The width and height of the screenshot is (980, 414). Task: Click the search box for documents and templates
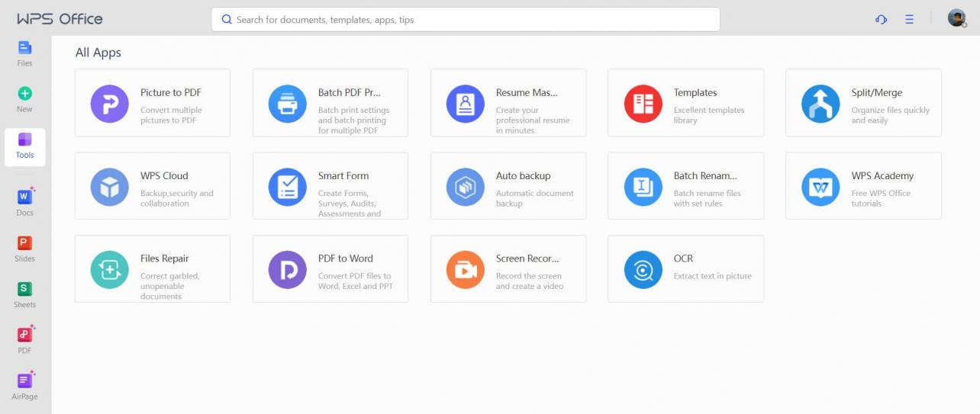pos(466,20)
